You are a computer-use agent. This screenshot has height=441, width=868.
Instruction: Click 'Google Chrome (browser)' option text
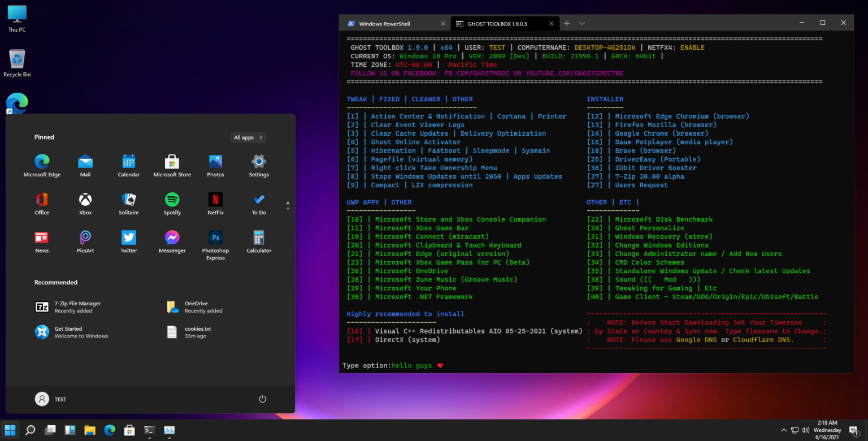point(662,133)
